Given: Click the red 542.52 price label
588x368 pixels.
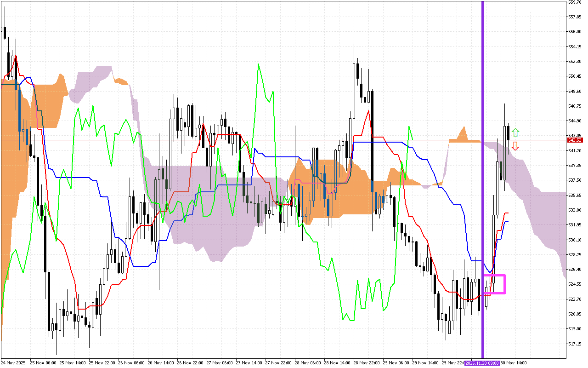Looking at the screenshot, I should click(x=575, y=140).
